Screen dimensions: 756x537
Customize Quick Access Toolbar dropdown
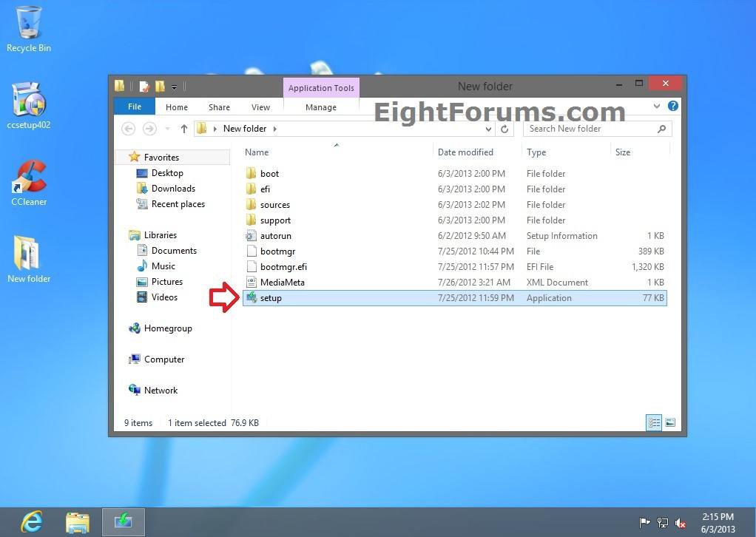pyautogui.click(x=175, y=87)
